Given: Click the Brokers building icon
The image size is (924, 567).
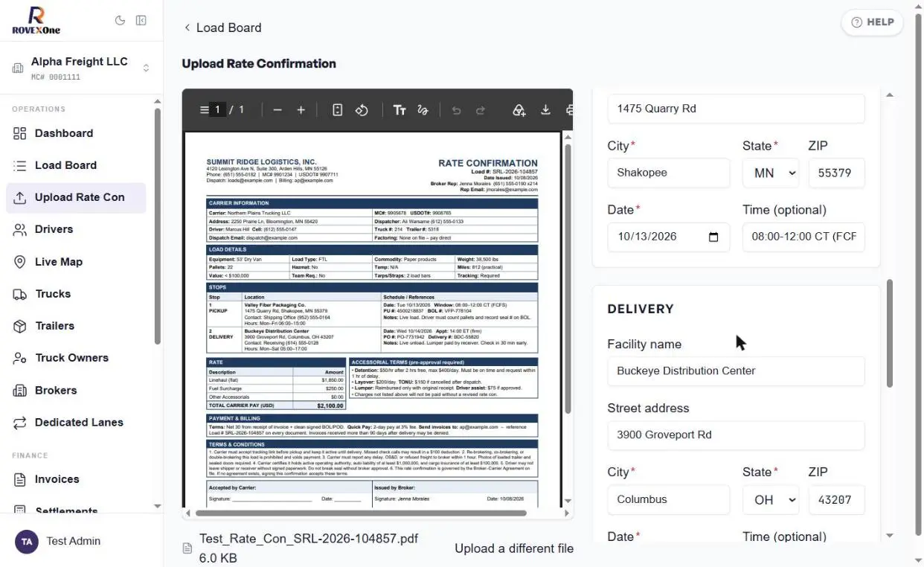Looking at the screenshot, I should tap(20, 390).
